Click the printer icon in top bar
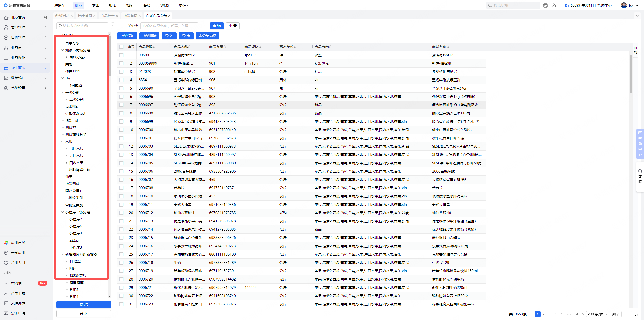Image resolution: width=644 pixels, height=320 pixels. pos(545,5)
